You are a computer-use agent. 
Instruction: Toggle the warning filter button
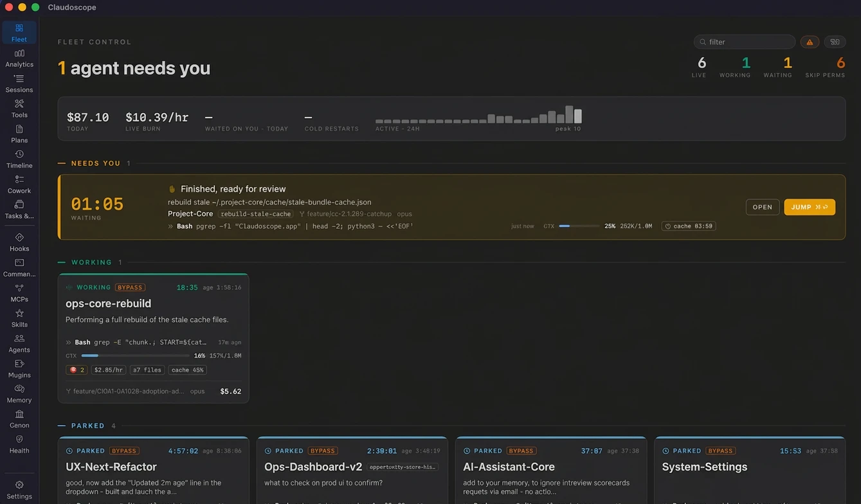(x=810, y=42)
